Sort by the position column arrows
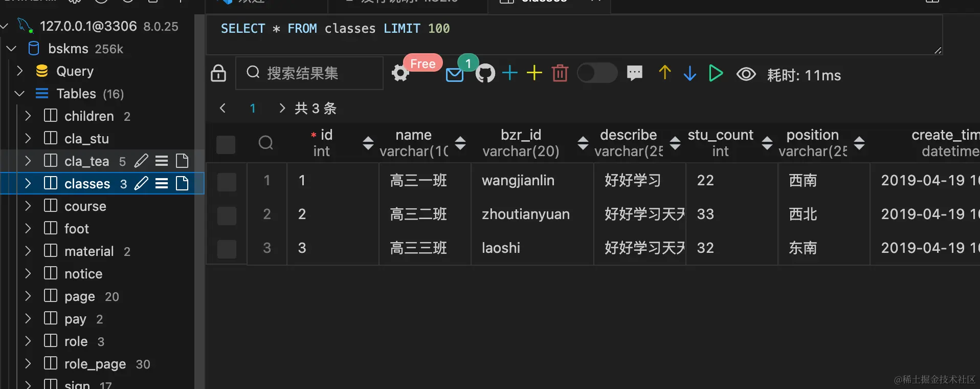 pyautogui.click(x=859, y=143)
